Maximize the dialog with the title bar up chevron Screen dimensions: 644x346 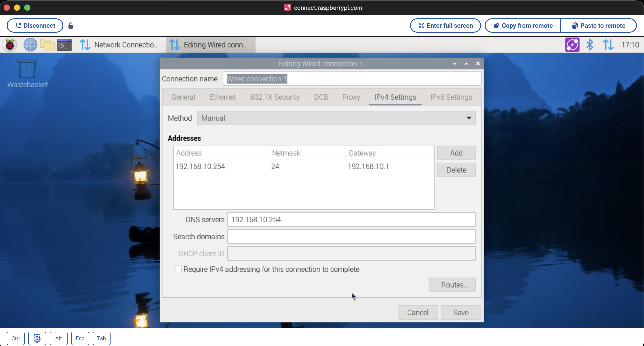click(466, 64)
